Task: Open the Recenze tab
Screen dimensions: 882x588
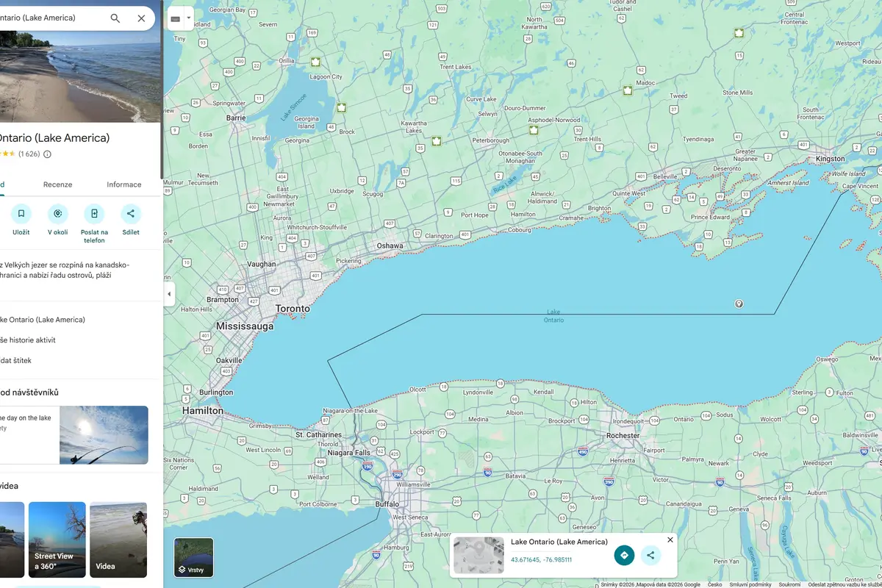Action: click(57, 184)
